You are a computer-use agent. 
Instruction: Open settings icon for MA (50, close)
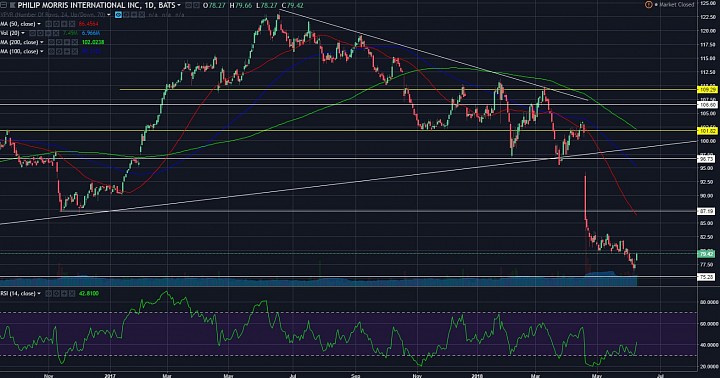(x=56, y=24)
